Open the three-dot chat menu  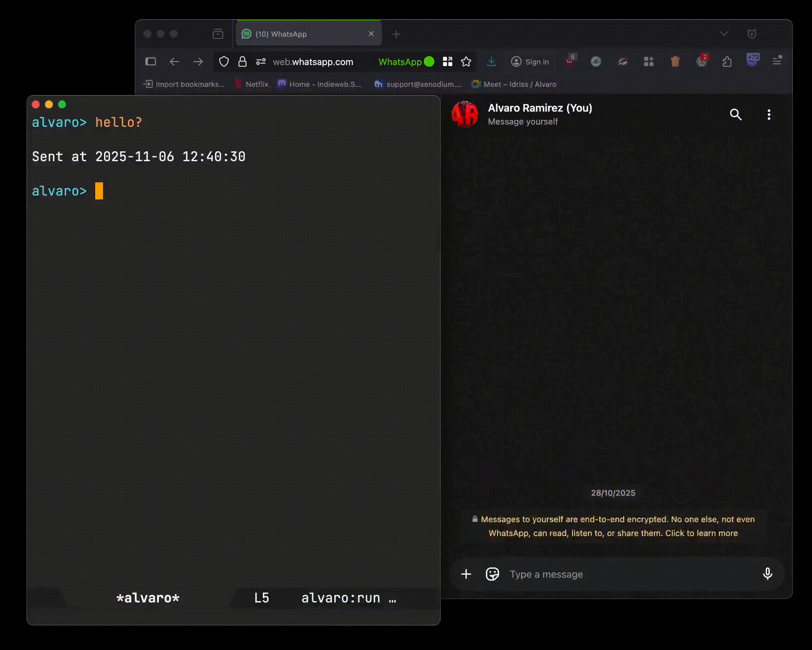click(769, 114)
